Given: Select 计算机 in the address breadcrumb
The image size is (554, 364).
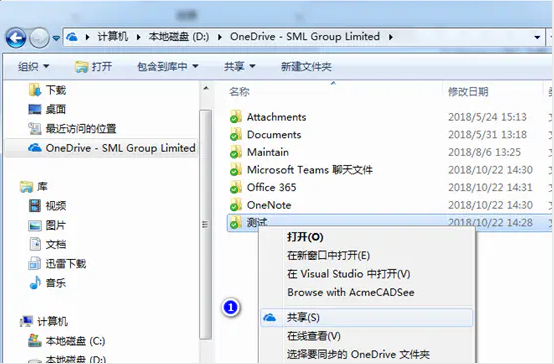Looking at the screenshot, I should coord(113,36).
